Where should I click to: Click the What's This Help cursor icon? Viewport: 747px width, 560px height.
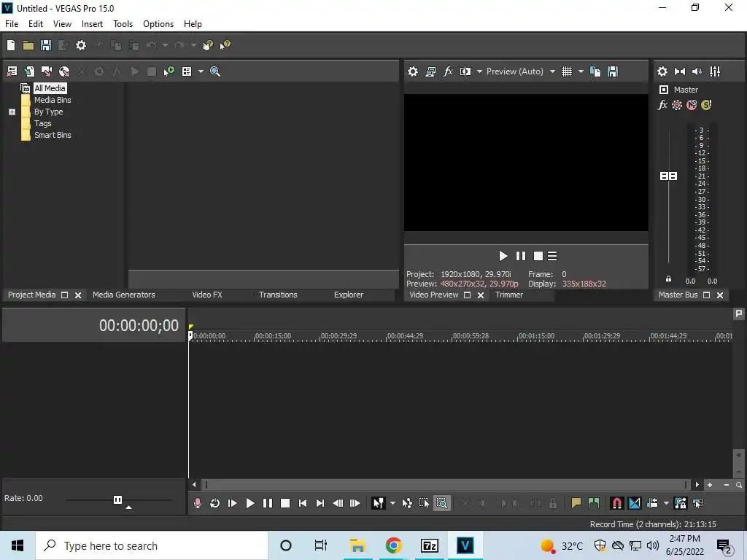pos(225,45)
